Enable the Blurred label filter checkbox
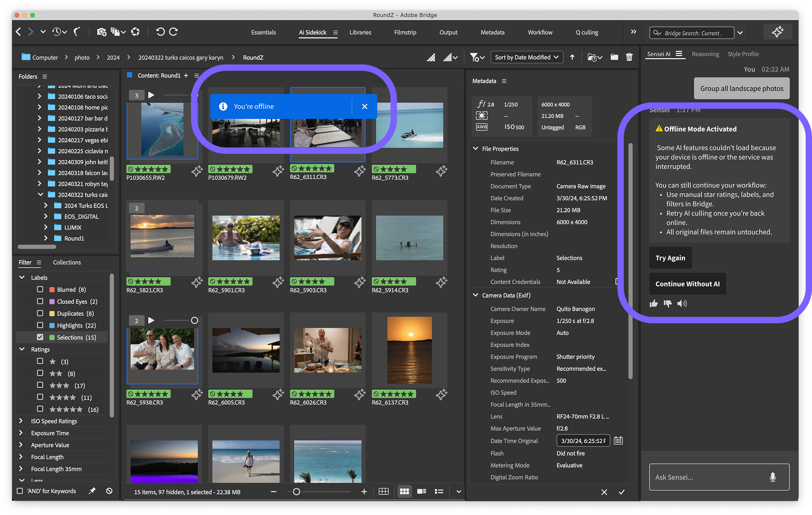The image size is (812, 515). [x=40, y=289]
